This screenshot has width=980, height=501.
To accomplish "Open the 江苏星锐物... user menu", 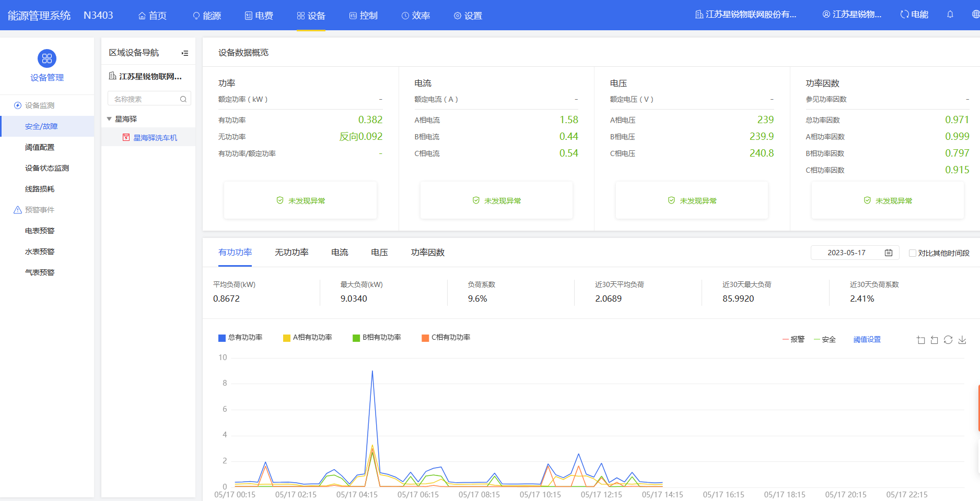I will [852, 15].
